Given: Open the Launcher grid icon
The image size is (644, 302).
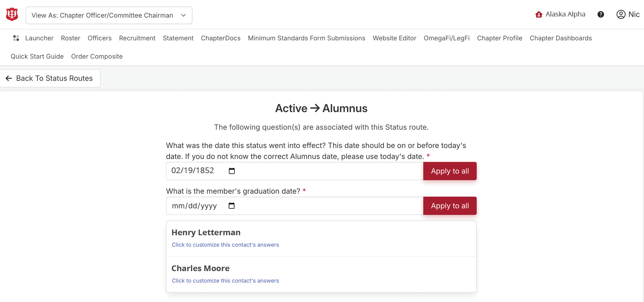Looking at the screenshot, I should [x=16, y=38].
